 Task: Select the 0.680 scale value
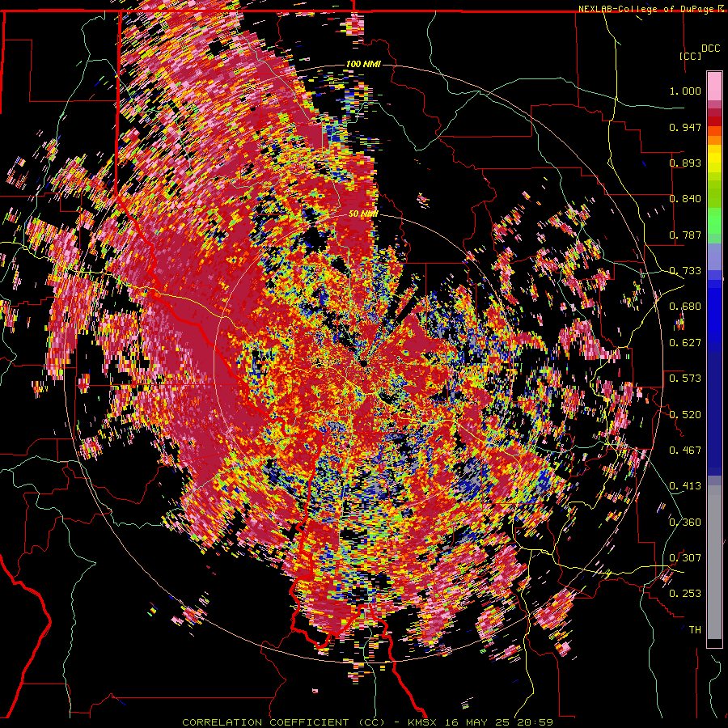click(x=685, y=307)
